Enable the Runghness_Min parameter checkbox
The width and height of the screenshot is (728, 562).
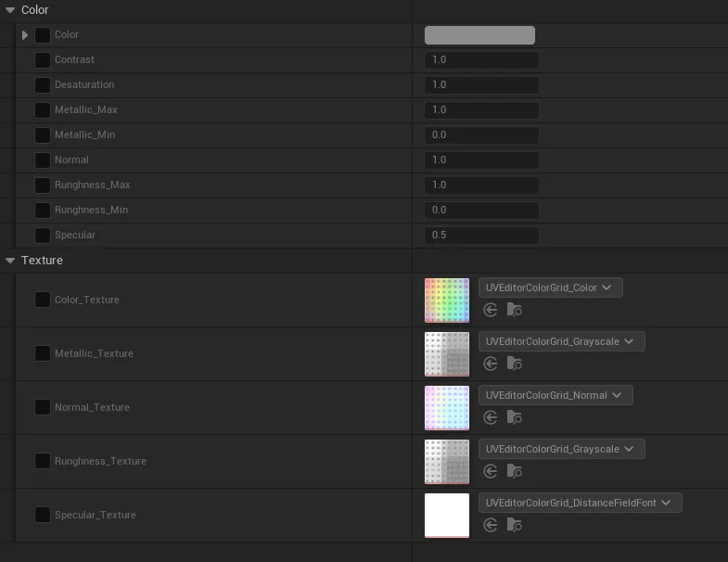pyautogui.click(x=43, y=211)
